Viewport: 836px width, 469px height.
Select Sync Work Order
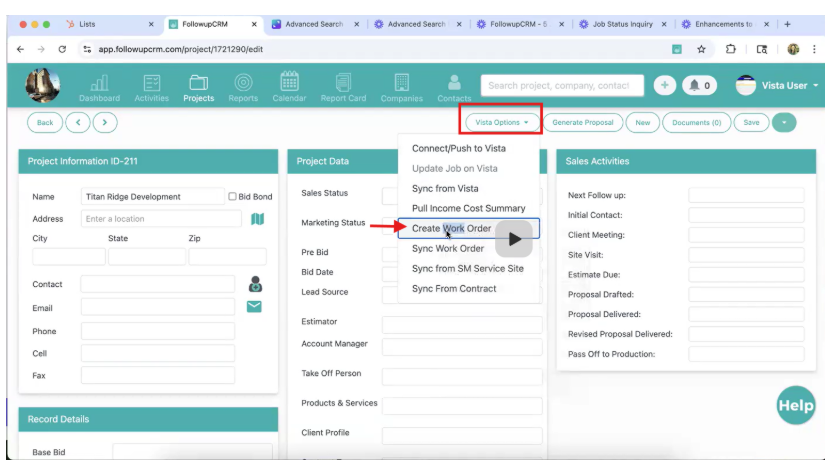[448, 248]
